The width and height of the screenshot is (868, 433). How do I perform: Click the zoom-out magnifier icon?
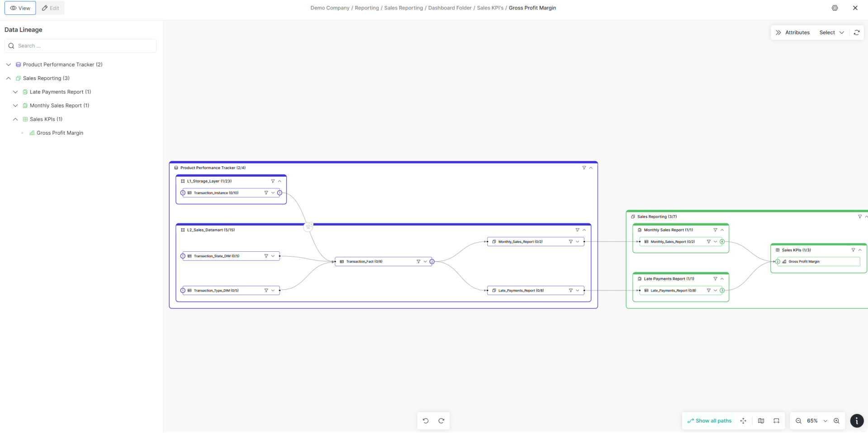click(799, 421)
